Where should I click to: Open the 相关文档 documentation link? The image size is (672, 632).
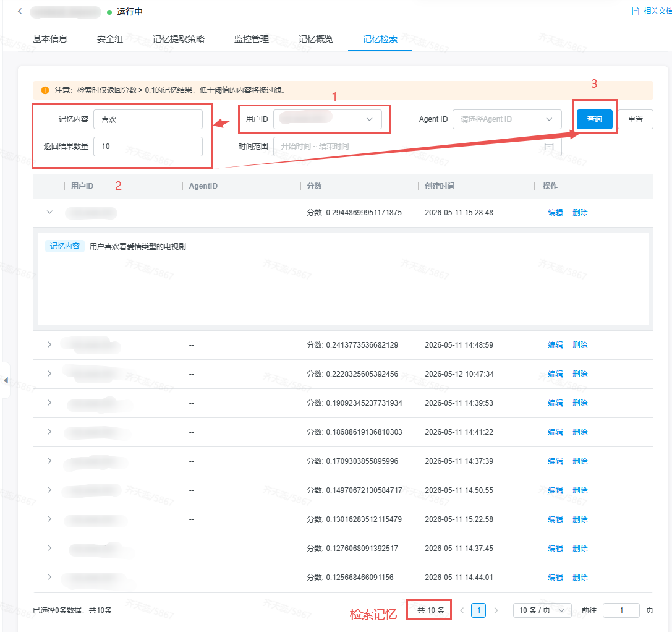pyautogui.click(x=652, y=11)
